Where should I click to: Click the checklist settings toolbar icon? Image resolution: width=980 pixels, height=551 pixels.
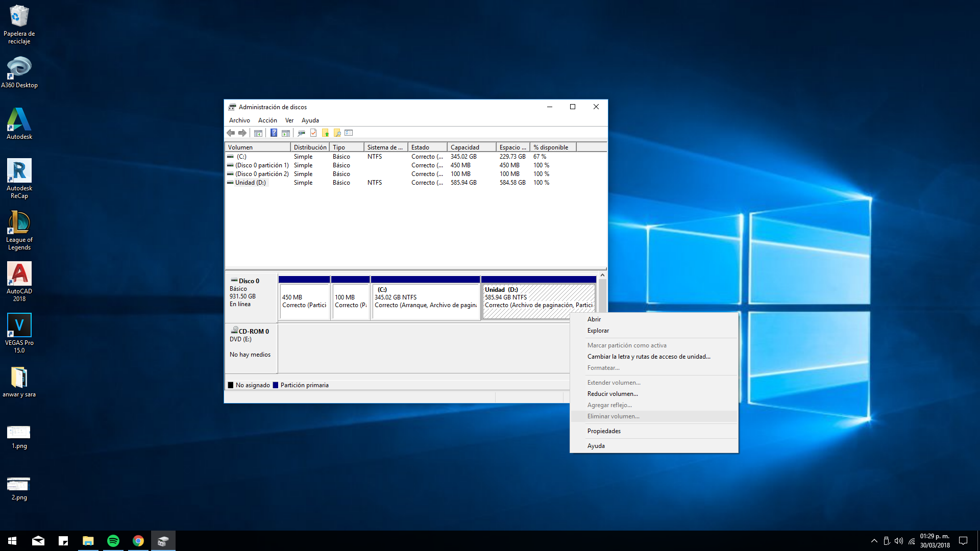coord(349,133)
